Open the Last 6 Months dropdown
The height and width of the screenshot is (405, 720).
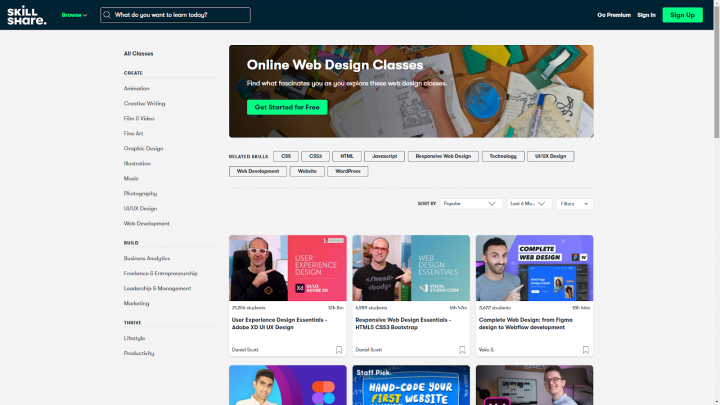click(529, 204)
